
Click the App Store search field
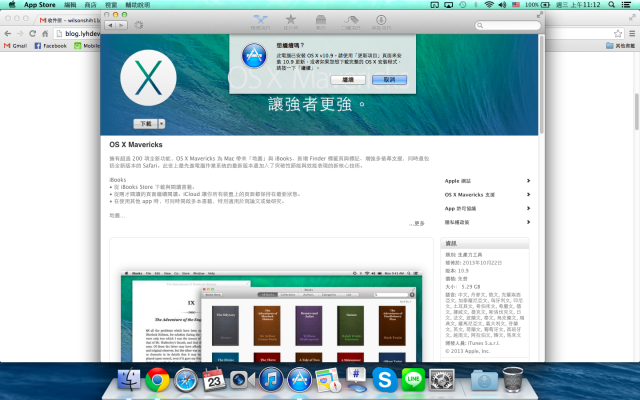(508, 25)
